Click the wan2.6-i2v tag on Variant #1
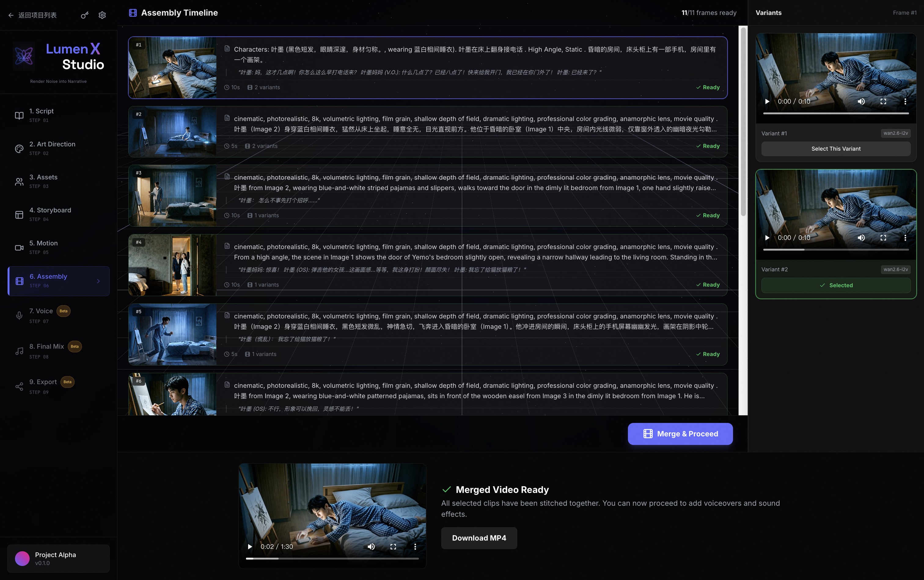Screen dimensions: 924x580 point(896,133)
